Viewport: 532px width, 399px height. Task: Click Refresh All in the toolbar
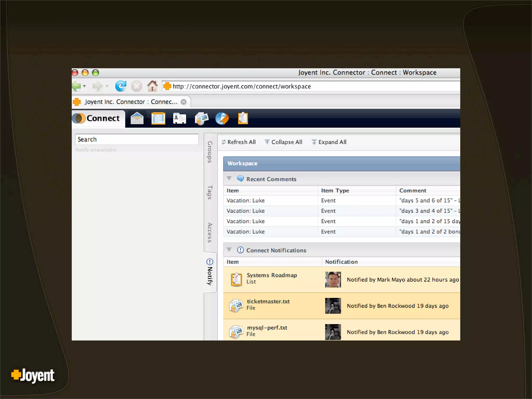[238, 142]
